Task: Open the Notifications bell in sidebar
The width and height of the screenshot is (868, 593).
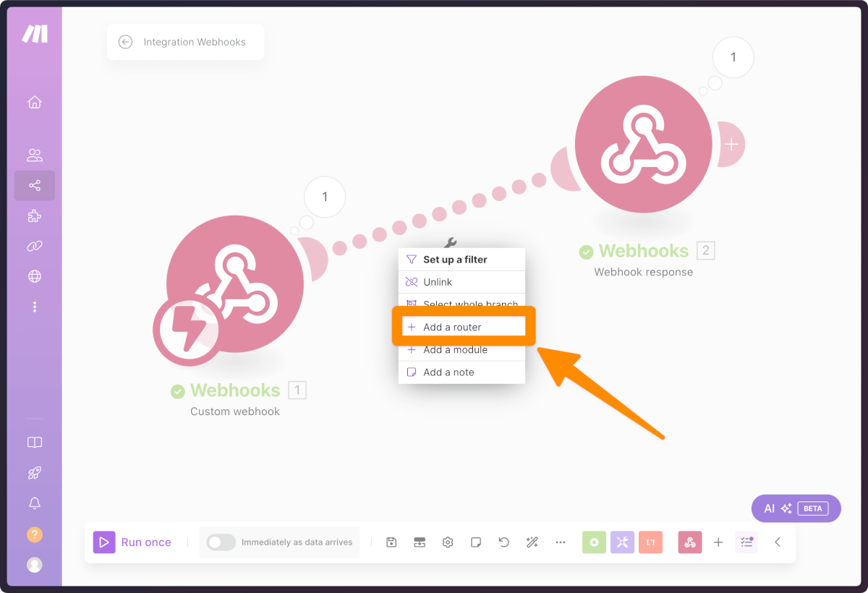Action: (x=35, y=503)
